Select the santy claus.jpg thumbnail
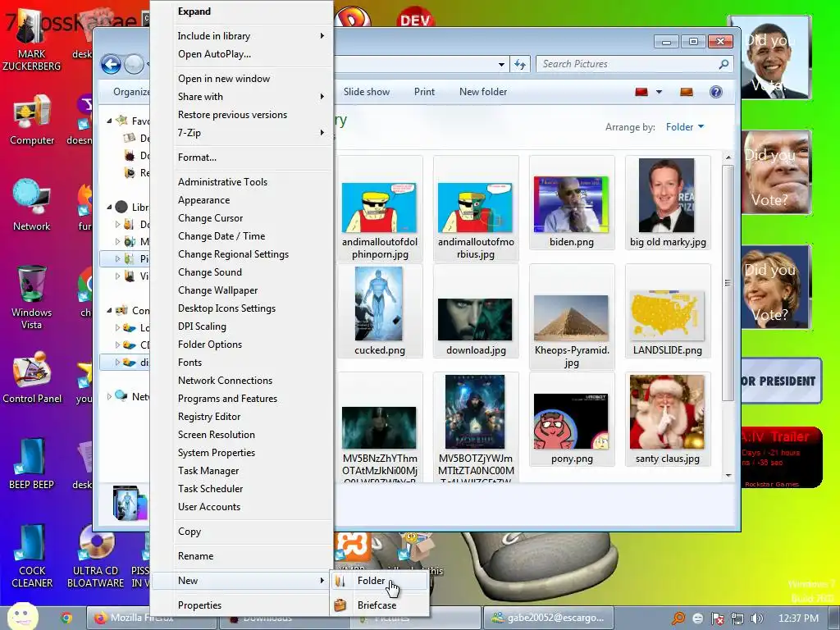 point(668,419)
